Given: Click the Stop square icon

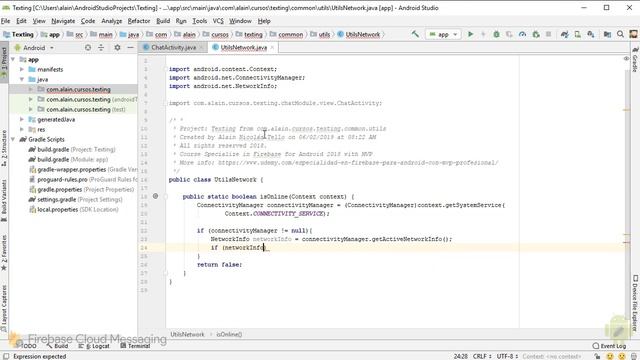Looking at the screenshot, I should (x=549, y=34).
